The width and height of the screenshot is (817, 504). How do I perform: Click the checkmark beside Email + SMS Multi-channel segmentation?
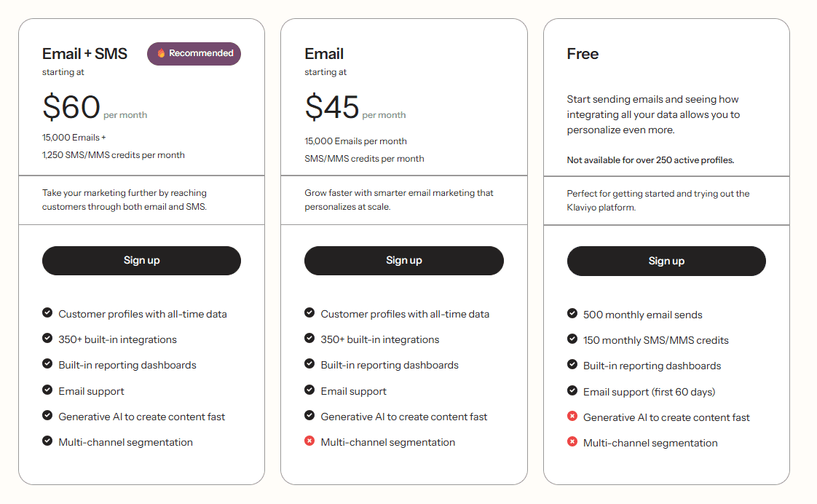pos(47,441)
